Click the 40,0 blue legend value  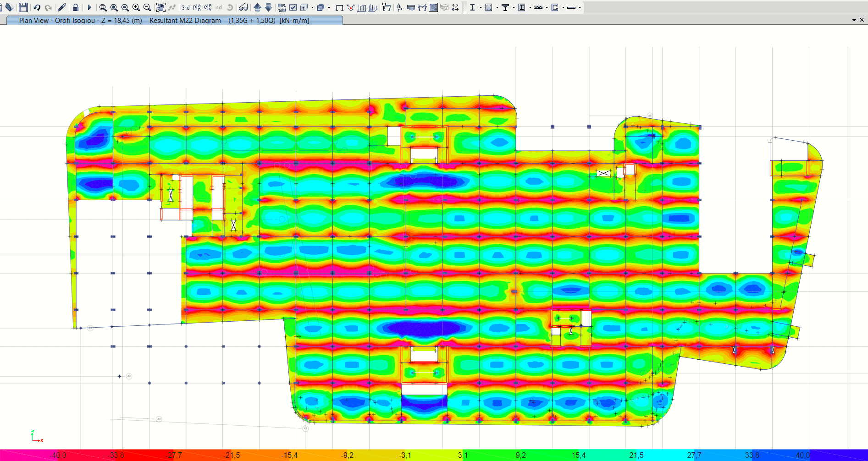[803, 455]
